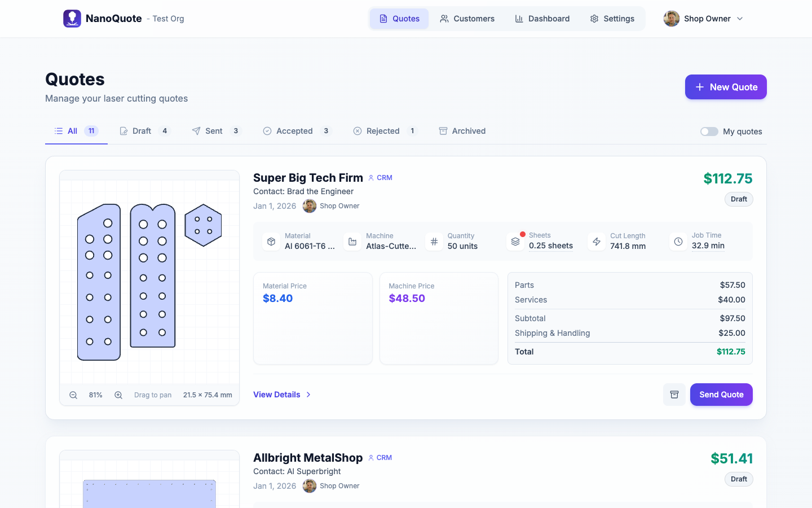
Task: Zoom out the part preview
Action: point(73,395)
